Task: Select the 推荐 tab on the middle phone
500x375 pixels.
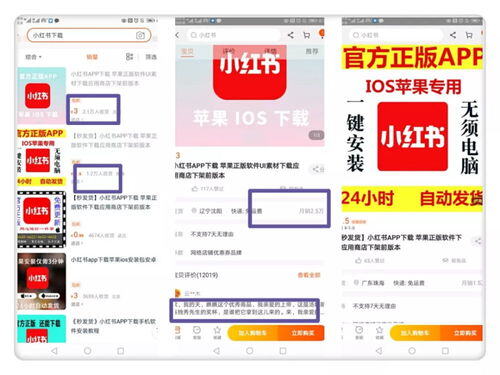Action: pos(312,51)
